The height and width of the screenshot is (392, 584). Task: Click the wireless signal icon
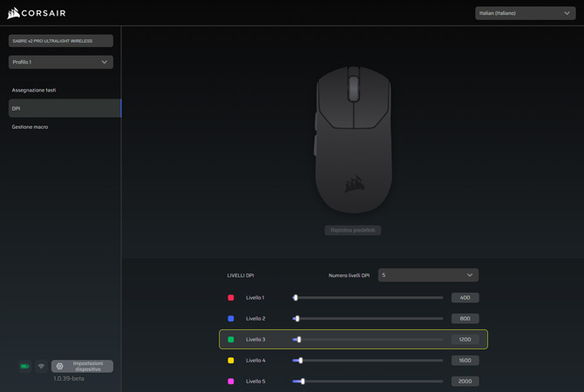(41, 367)
